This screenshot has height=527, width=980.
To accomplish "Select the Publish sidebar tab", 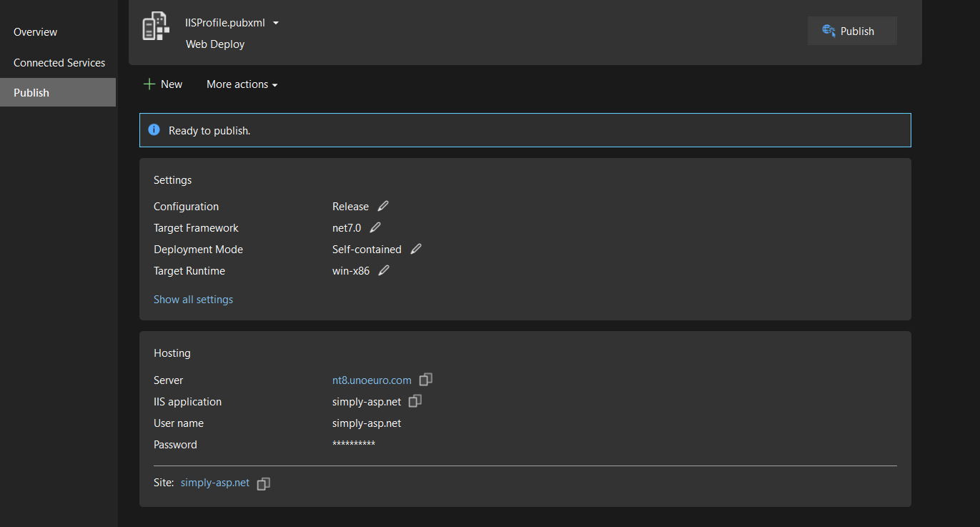I will point(31,93).
